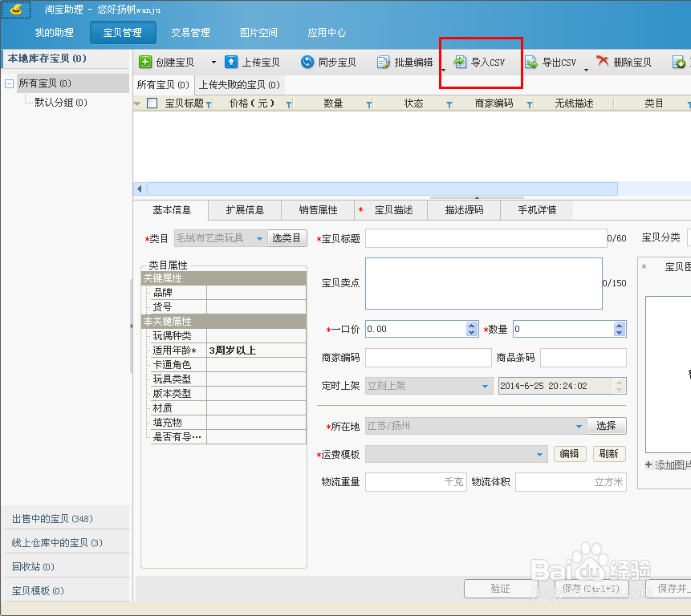The height and width of the screenshot is (616, 691).
Task: Click the 选类目 button
Action: coord(287,238)
